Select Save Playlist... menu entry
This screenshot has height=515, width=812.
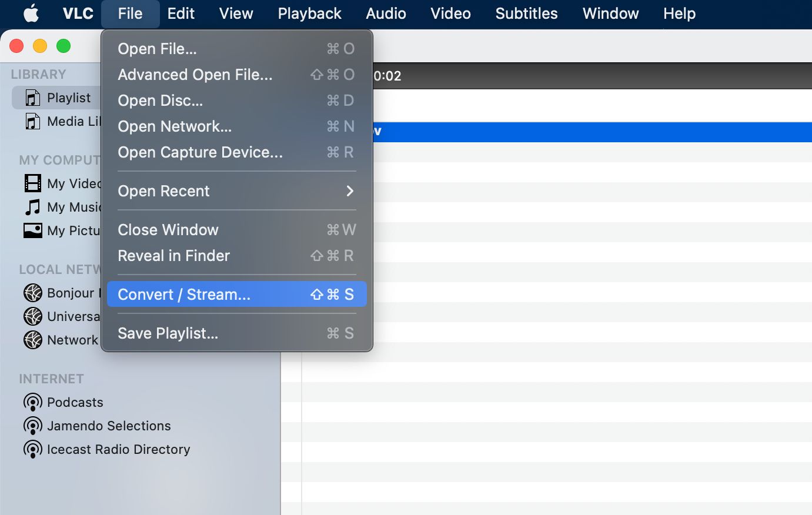pyautogui.click(x=237, y=333)
